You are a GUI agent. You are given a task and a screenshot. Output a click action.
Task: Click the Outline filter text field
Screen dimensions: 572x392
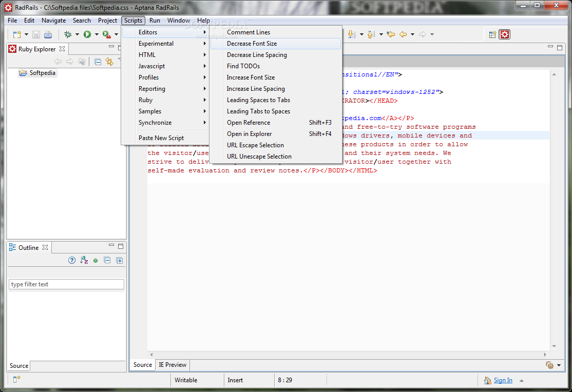[x=66, y=284]
